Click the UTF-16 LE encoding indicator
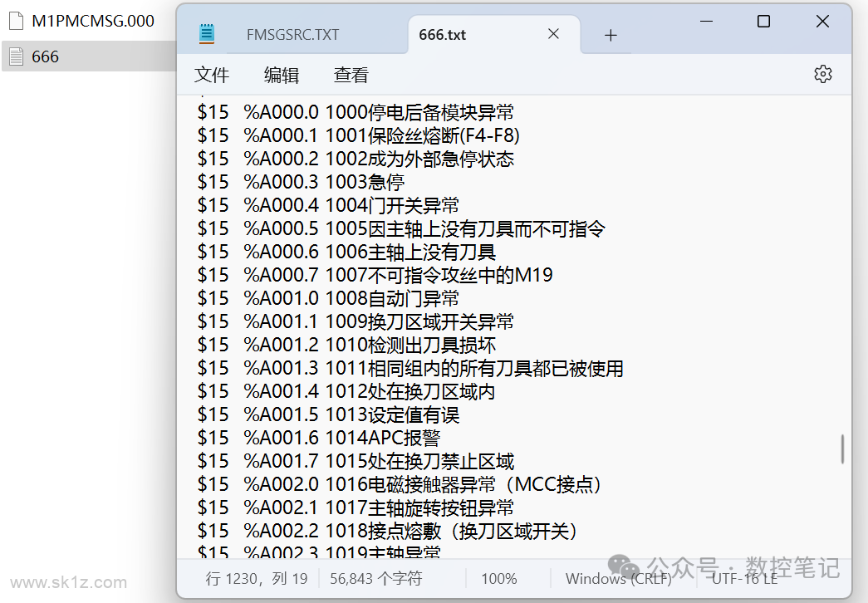The width and height of the screenshot is (868, 603). pos(744,579)
